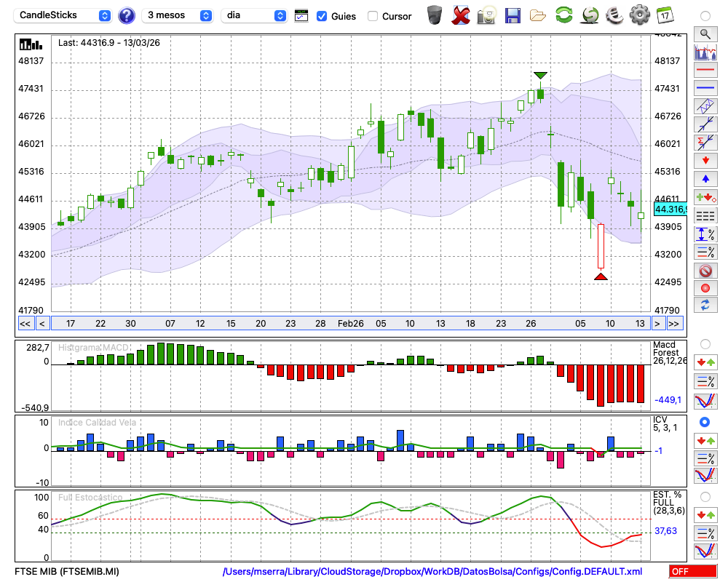Click the cyan 44.316 current price label
Image resolution: width=728 pixels, height=582 pixels.
(x=670, y=210)
